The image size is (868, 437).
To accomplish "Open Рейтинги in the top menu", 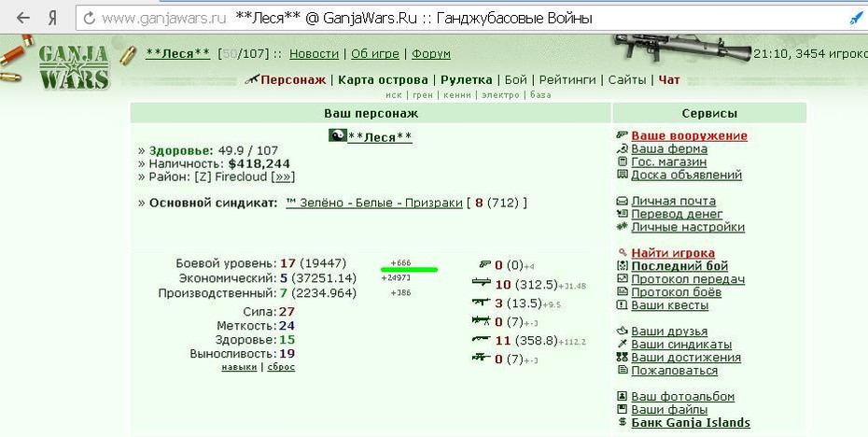I will (x=567, y=79).
